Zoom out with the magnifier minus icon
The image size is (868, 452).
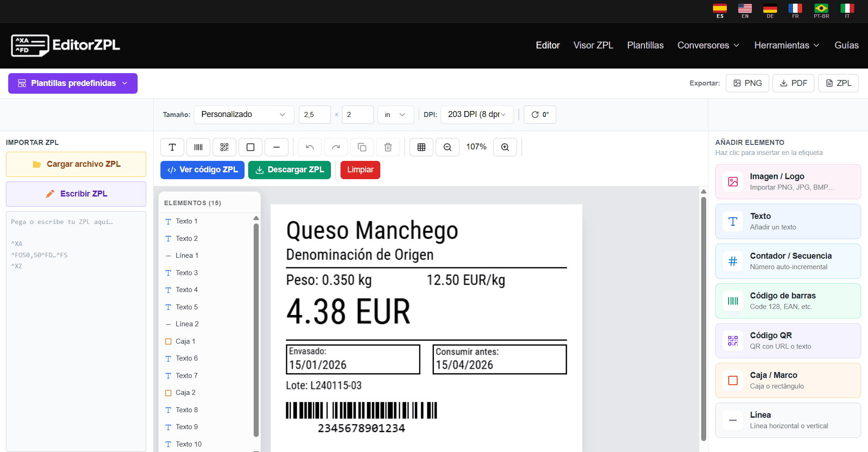click(447, 147)
